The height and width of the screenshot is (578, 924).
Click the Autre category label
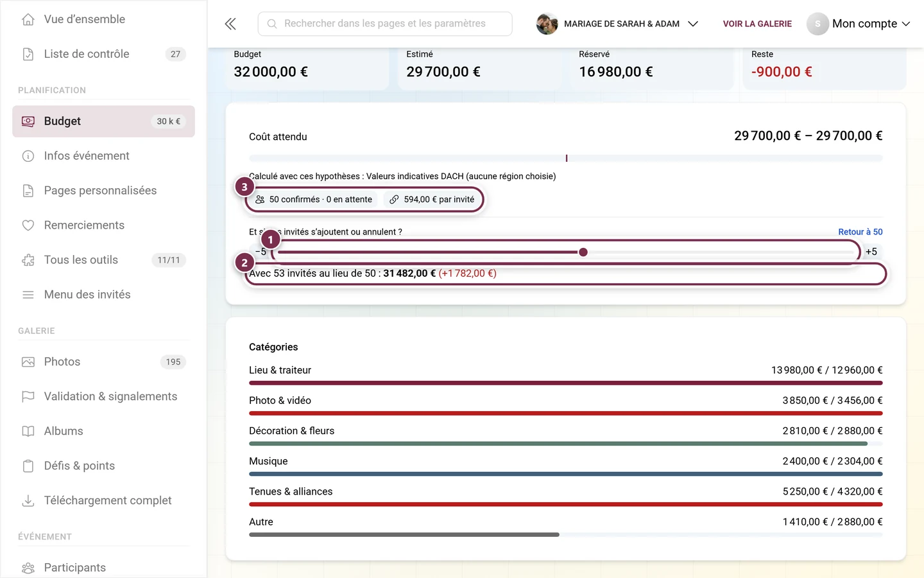[261, 522]
